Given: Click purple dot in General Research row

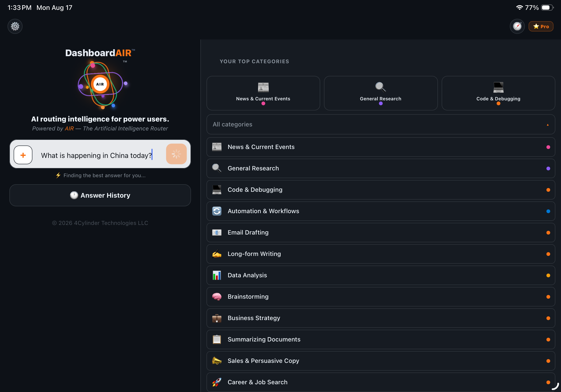Looking at the screenshot, I should (x=548, y=168).
